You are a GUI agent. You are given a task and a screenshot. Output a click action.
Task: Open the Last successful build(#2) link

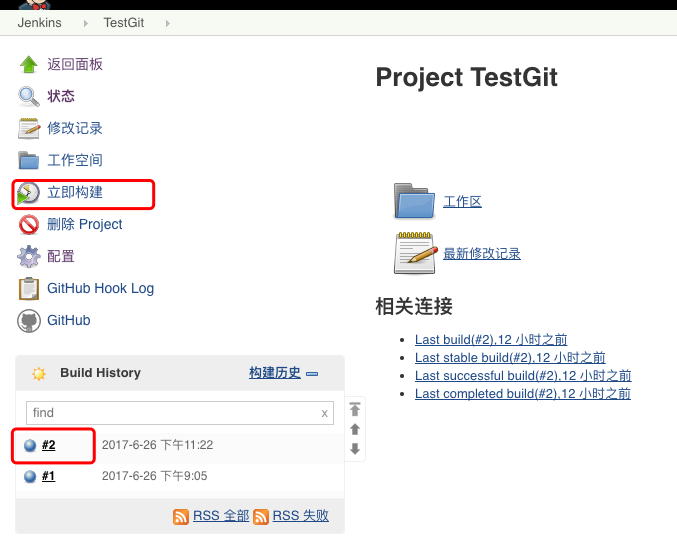pos(523,376)
